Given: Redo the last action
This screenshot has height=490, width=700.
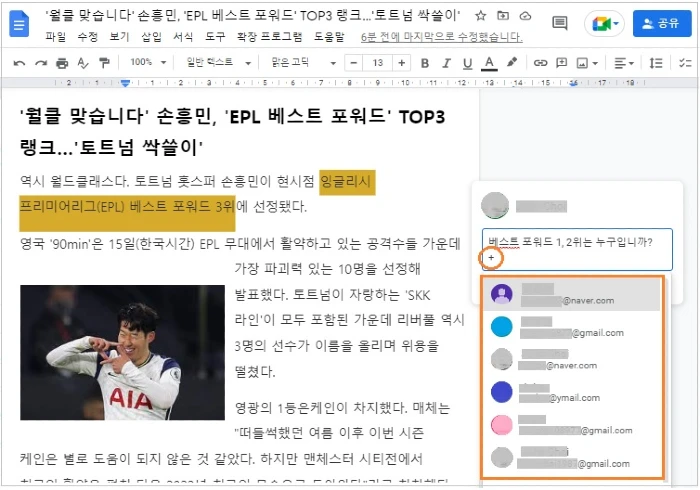Looking at the screenshot, I should pyautogui.click(x=41, y=63).
